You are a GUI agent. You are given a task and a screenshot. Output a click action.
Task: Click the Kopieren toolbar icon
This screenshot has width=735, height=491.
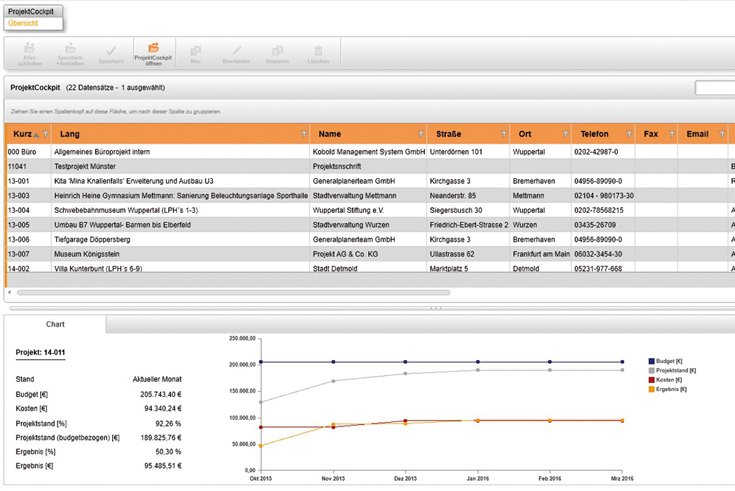pyautogui.click(x=277, y=50)
